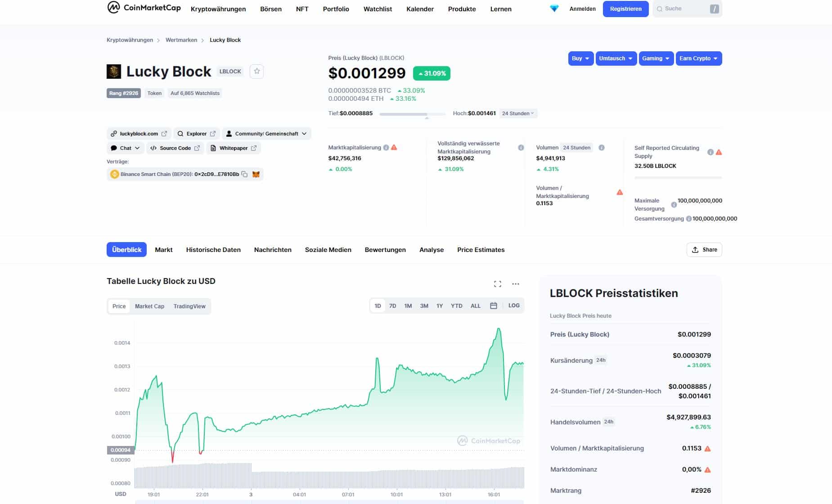Expand the 24 Stunden range selector

[x=518, y=113]
